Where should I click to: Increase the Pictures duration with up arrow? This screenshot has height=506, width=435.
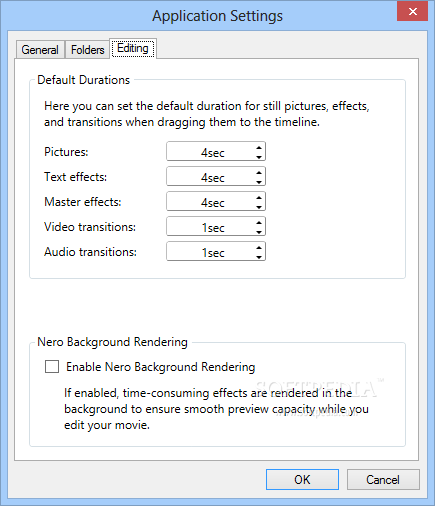click(x=259, y=147)
